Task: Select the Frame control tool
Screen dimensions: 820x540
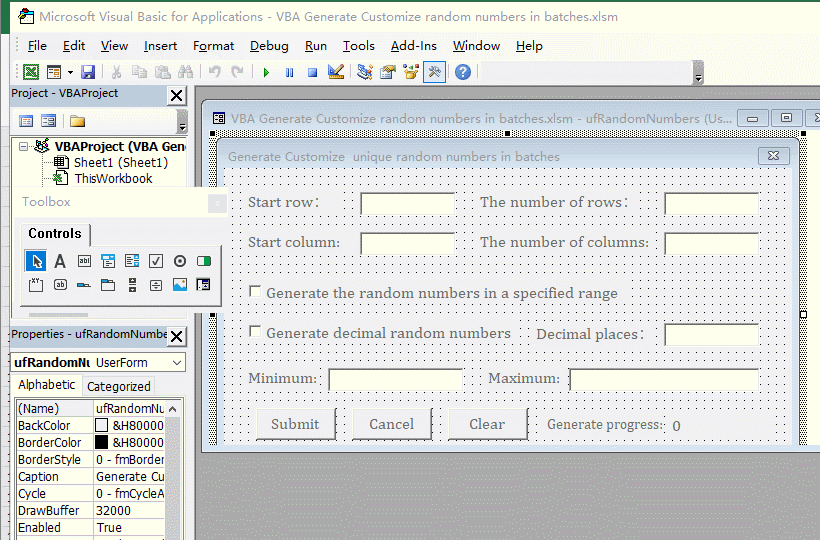Action: (x=36, y=285)
